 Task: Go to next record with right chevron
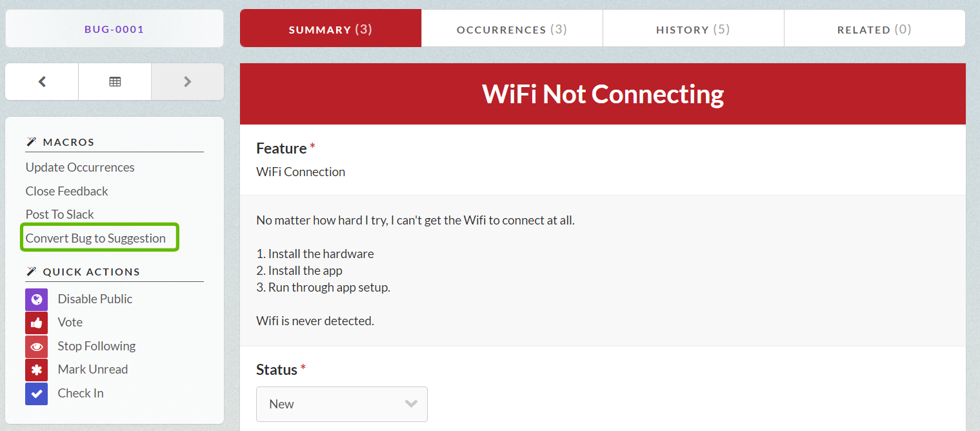188,82
